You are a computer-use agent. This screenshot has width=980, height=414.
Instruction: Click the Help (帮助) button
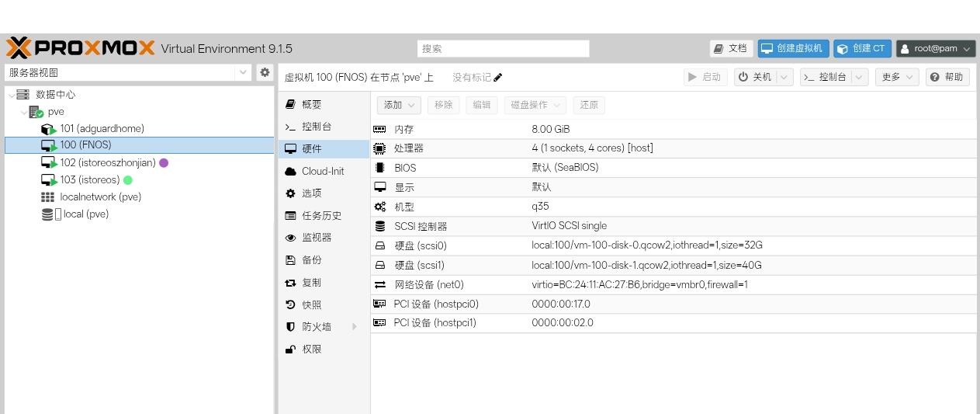tap(947, 77)
